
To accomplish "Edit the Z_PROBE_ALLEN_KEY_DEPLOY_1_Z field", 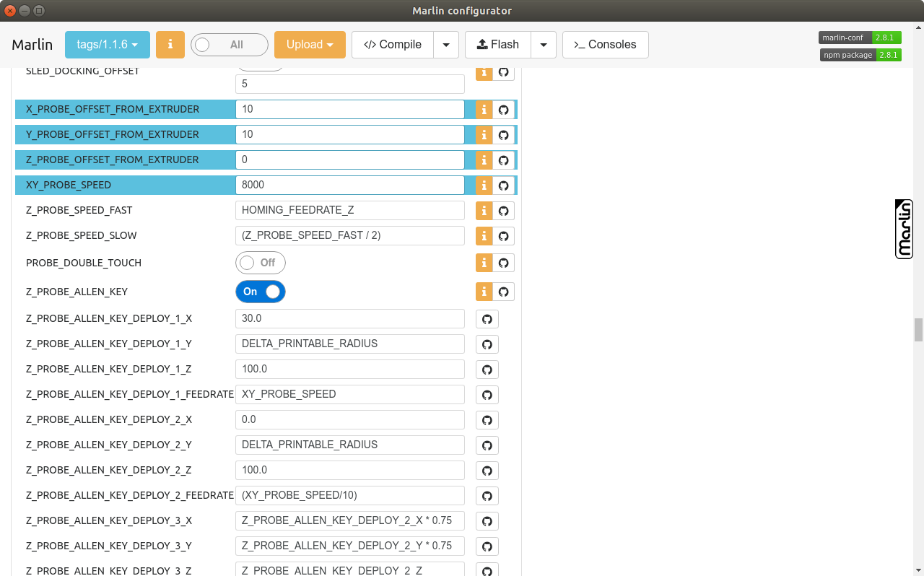I will (350, 369).
